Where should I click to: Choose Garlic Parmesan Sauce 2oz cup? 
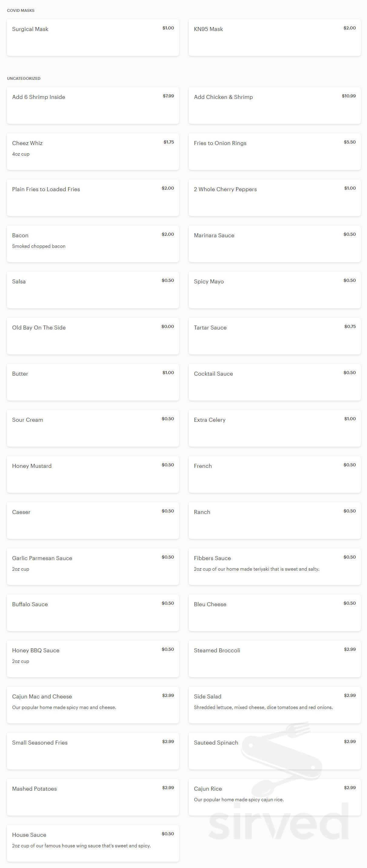pyautogui.click(x=93, y=567)
